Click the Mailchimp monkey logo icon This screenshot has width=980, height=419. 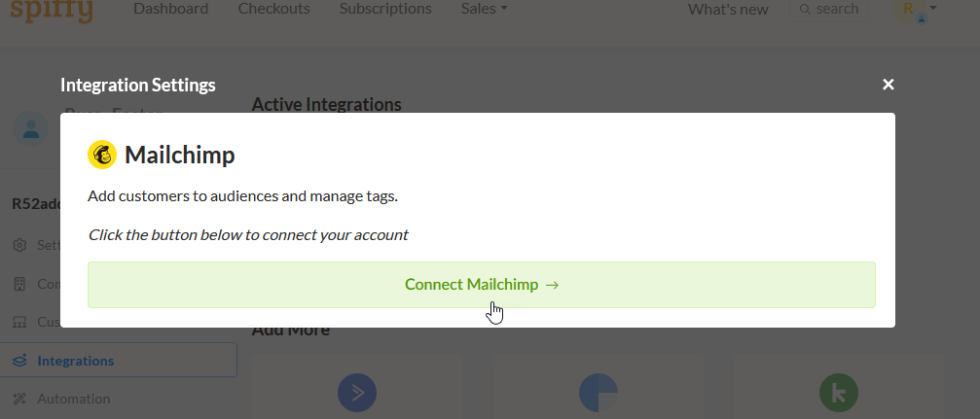(102, 155)
